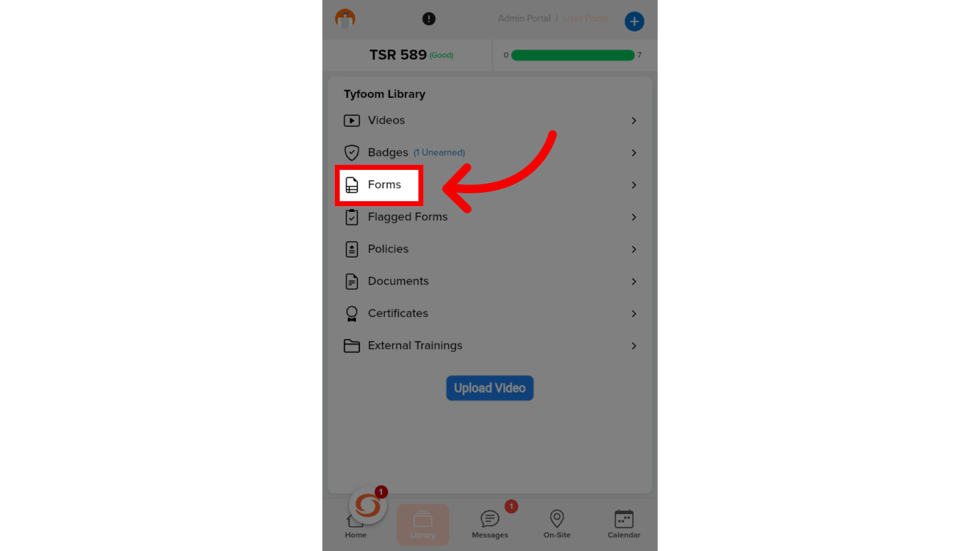Navigate to the Home tab
Screen dimensions: 980x551
click(x=355, y=525)
